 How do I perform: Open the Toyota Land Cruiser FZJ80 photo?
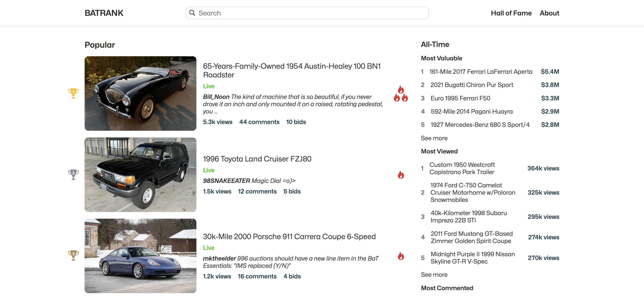click(140, 175)
